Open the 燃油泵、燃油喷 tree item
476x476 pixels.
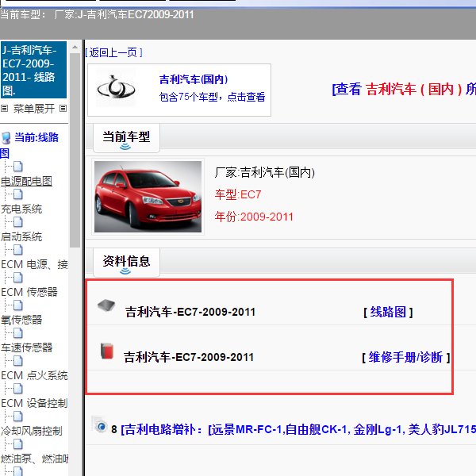[34, 459]
